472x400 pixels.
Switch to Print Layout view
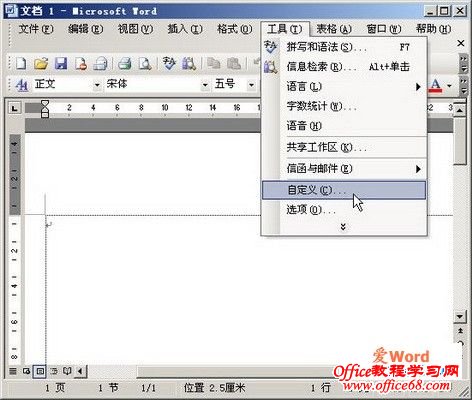tap(40, 371)
